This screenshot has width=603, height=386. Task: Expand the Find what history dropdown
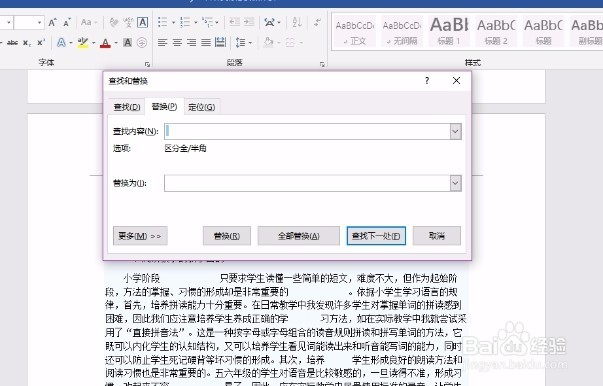click(x=455, y=131)
